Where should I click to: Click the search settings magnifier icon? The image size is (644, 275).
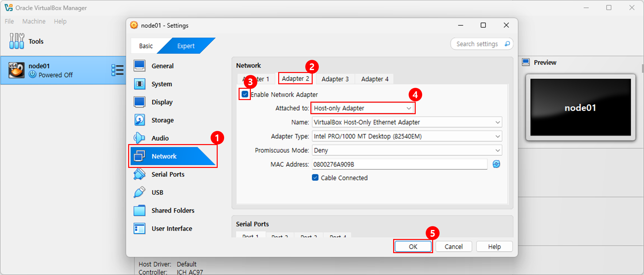click(x=507, y=44)
